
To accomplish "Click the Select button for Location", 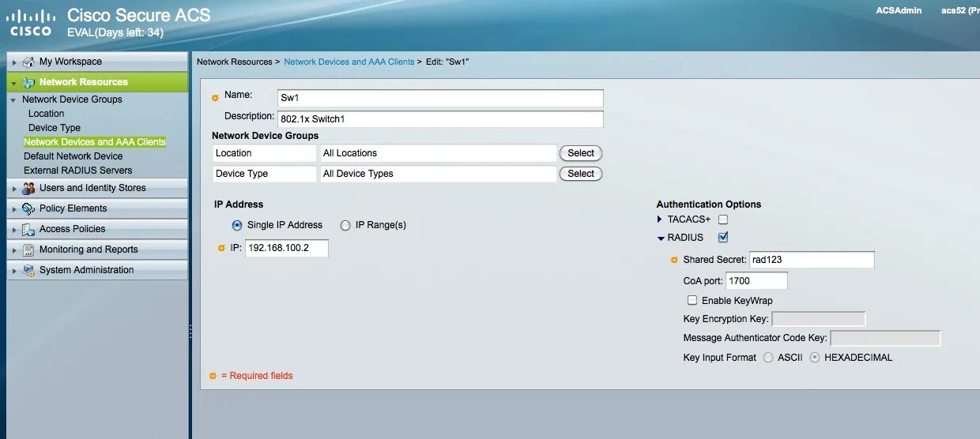I will click(x=581, y=153).
